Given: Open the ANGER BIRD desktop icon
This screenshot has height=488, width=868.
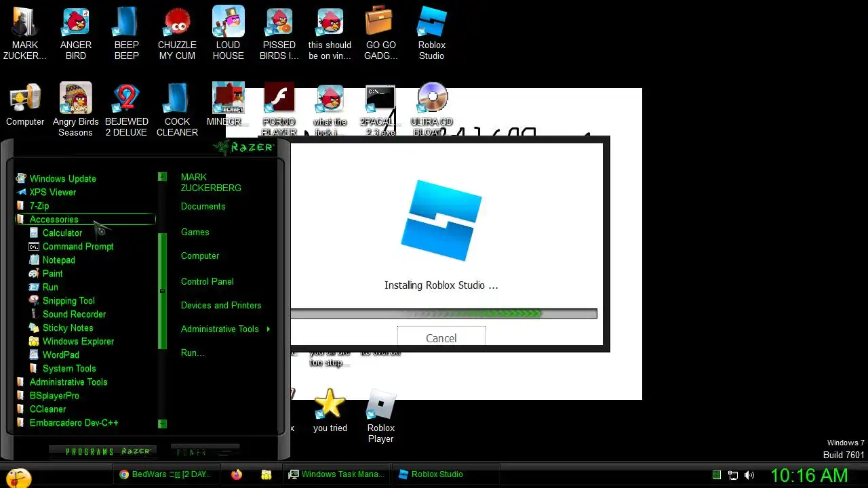Looking at the screenshot, I should pyautogui.click(x=76, y=34).
